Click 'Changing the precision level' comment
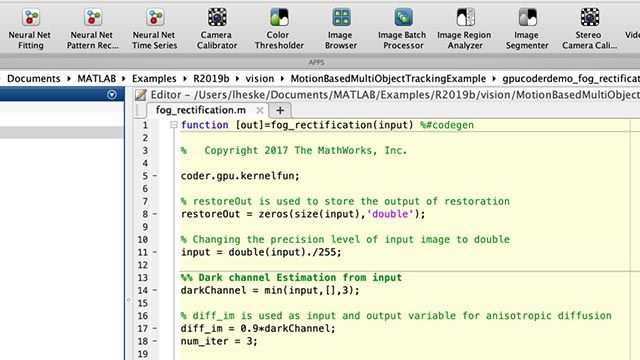Screen dimensions: 640x360 345,240
